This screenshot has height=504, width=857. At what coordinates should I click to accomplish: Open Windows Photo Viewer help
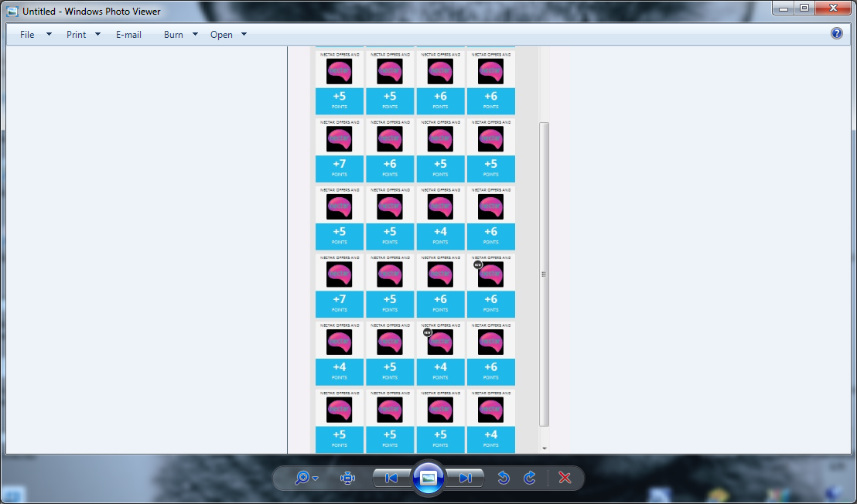(x=837, y=33)
